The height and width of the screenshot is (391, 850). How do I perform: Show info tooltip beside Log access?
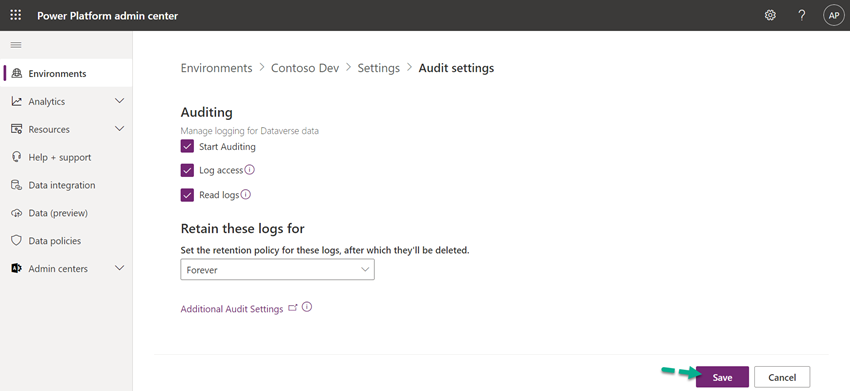pyautogui.click(x=249, y=170)
